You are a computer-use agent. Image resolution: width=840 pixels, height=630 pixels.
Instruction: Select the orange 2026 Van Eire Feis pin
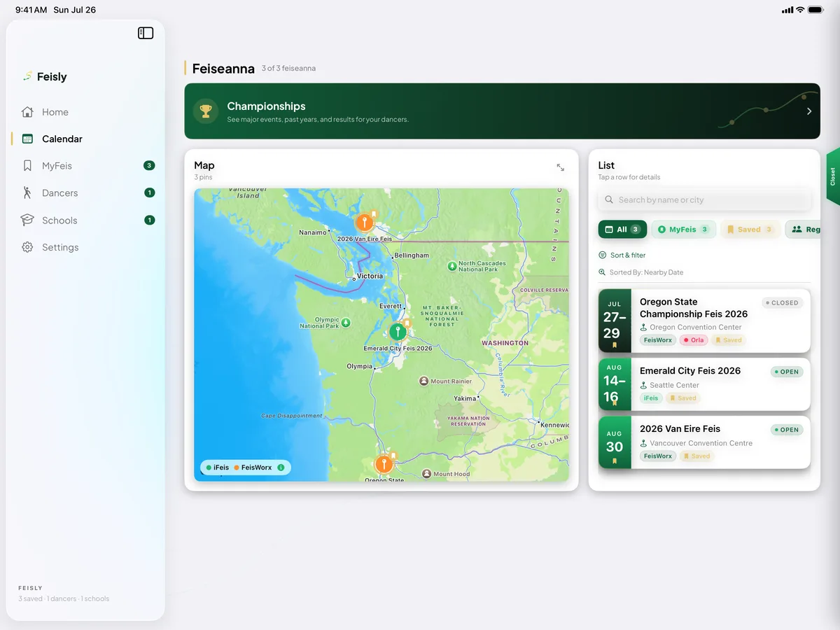click(364, 223)
